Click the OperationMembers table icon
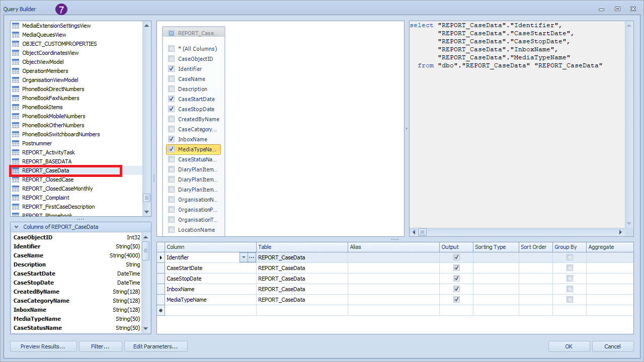The height and width of the screenshot is (362, 644). [16, 71]
